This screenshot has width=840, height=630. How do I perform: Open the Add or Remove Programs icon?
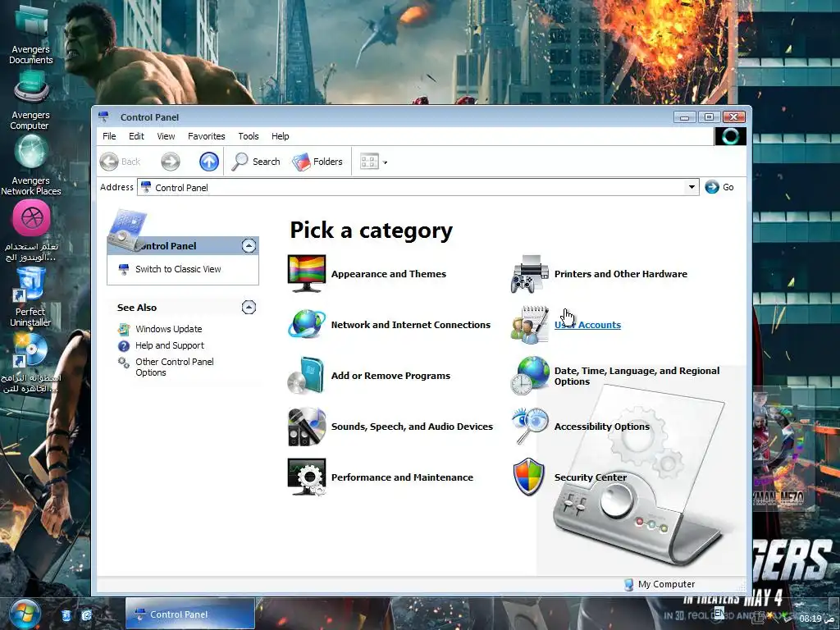pyautogui.click(x=307, y=375)
